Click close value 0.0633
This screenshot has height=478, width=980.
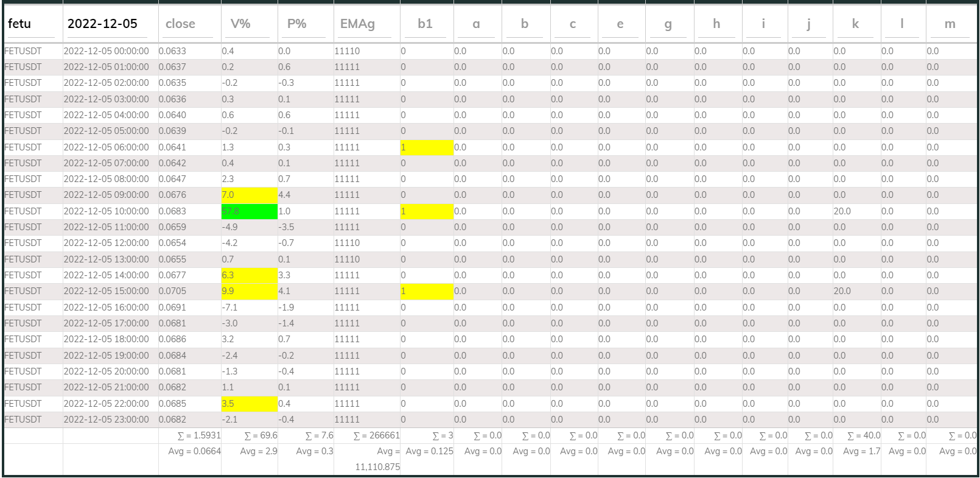[172, 51]
